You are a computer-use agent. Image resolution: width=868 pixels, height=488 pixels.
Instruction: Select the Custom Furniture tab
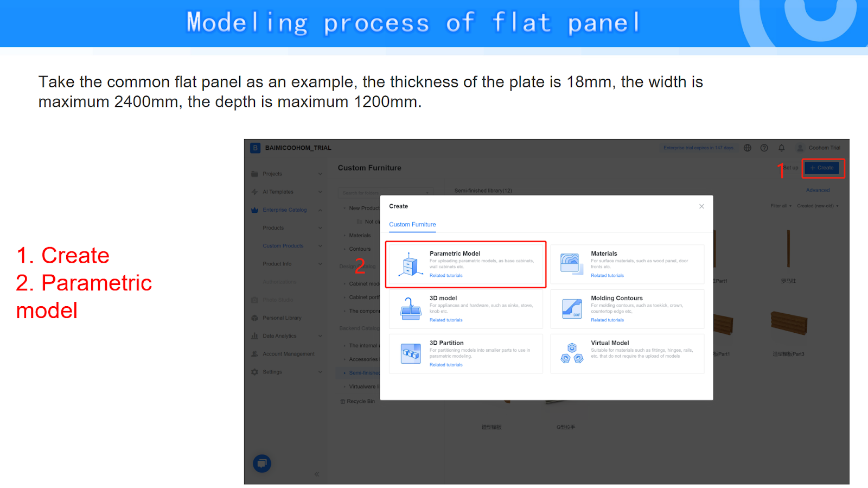point(412,224)
